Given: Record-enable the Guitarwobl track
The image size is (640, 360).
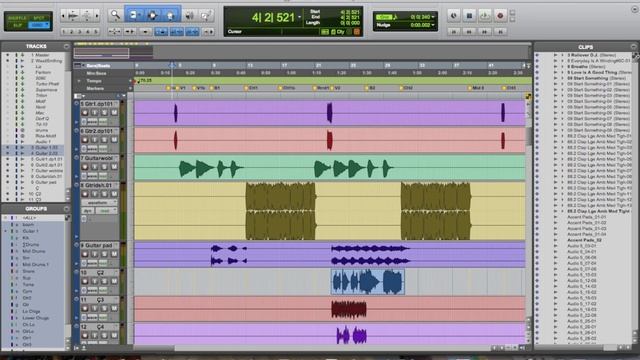Looking at the screenshot, I should click(x=85, y=167).
